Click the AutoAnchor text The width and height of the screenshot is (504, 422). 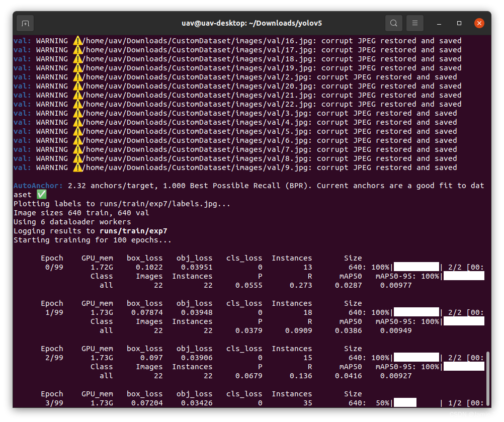(38, 186)
